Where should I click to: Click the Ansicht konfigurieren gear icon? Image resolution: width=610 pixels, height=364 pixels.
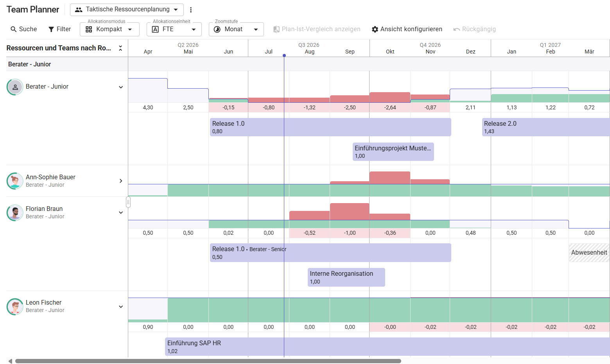tap(375, 29)
